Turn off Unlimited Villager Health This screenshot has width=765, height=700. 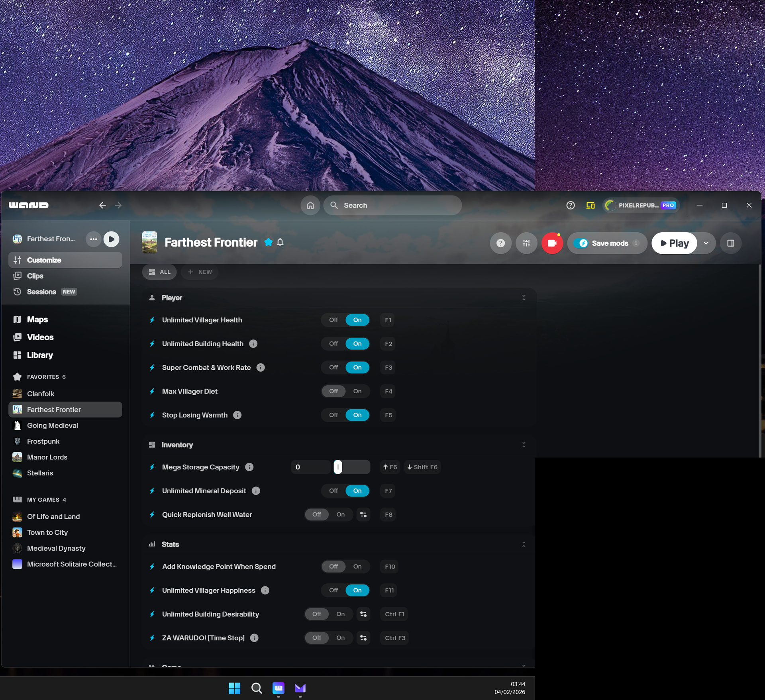pos(333,320)
